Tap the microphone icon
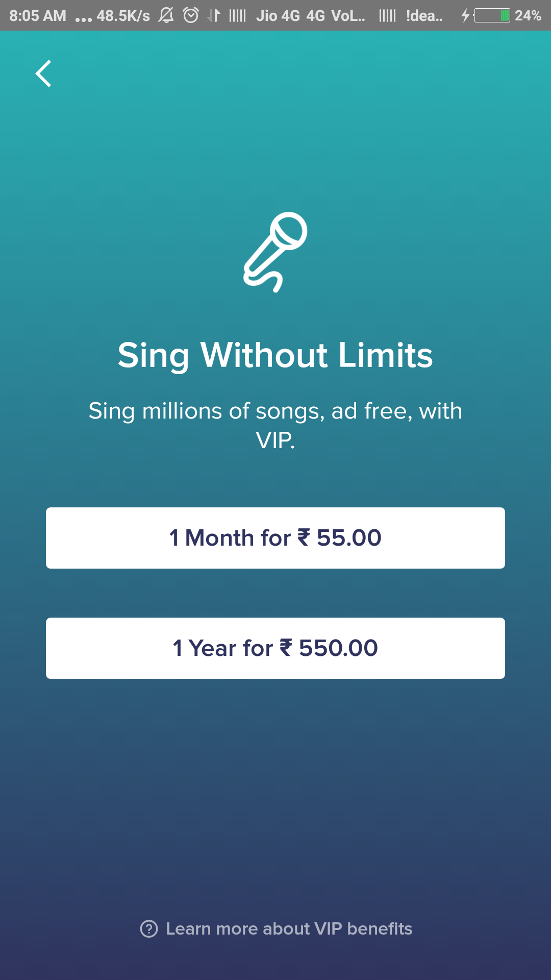This screenshot has height=980, width=551. click(x=275, y=252)
